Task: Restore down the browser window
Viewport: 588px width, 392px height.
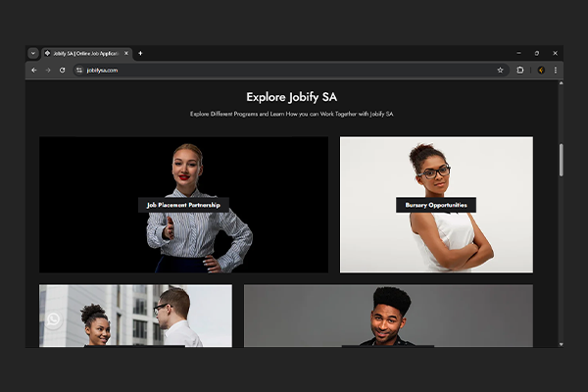Action: pos(537,53)
